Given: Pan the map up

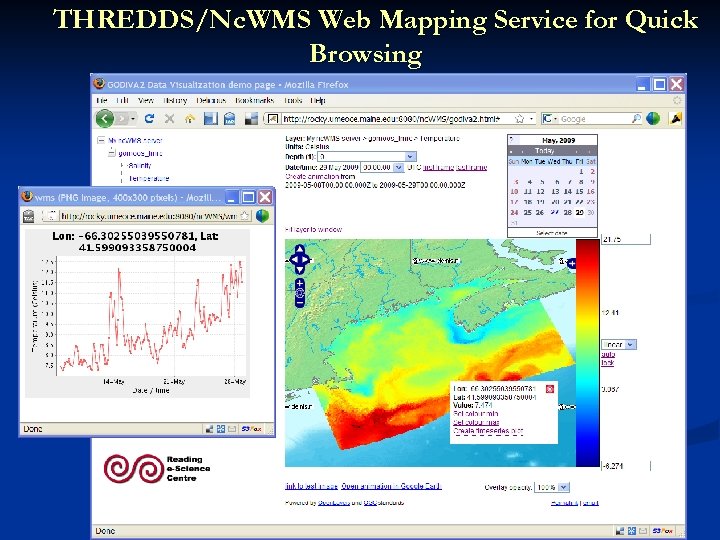Looking at the screenshot, I should click(x=299, y=249).
